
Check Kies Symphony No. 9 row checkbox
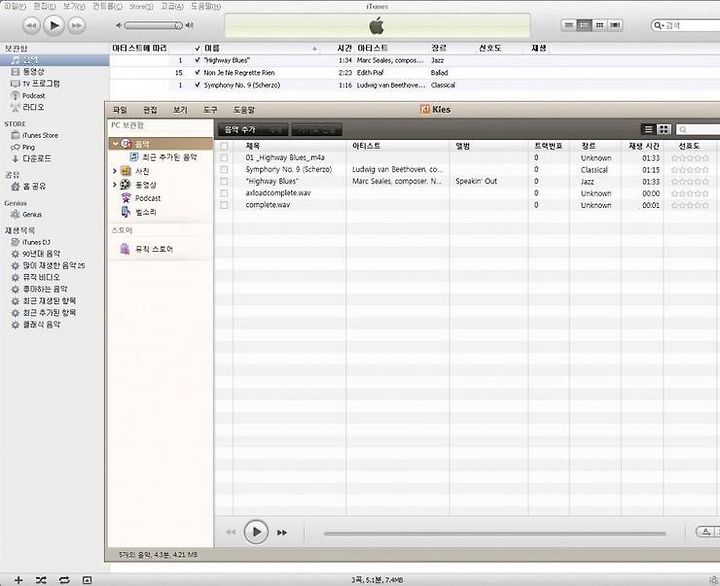coord(224,169)
